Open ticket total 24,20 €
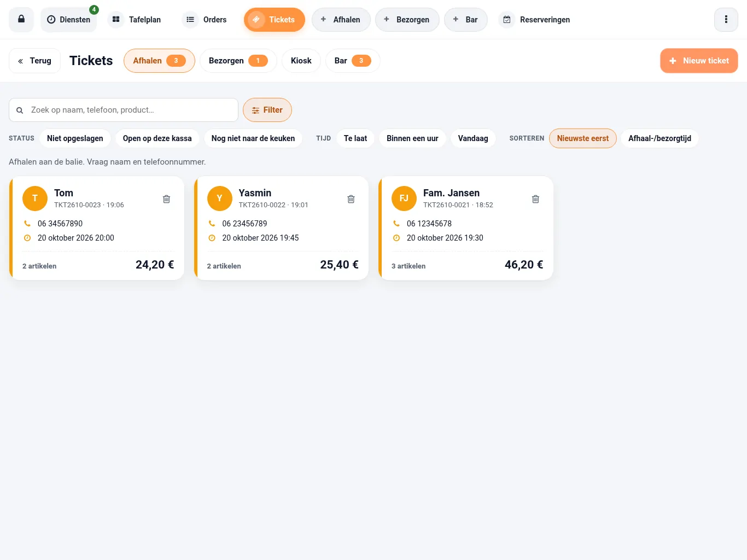 [x=155, y=265]
